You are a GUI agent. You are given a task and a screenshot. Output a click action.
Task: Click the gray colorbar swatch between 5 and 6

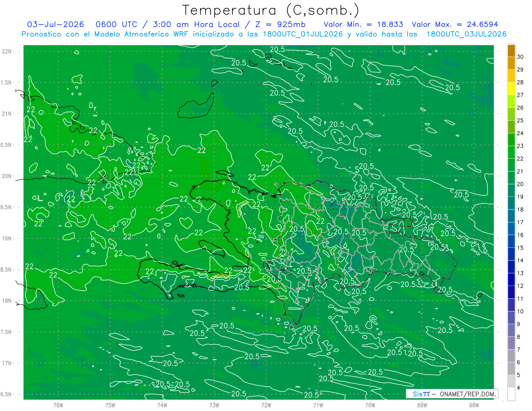pyautogui.click(x=511, y=368)
